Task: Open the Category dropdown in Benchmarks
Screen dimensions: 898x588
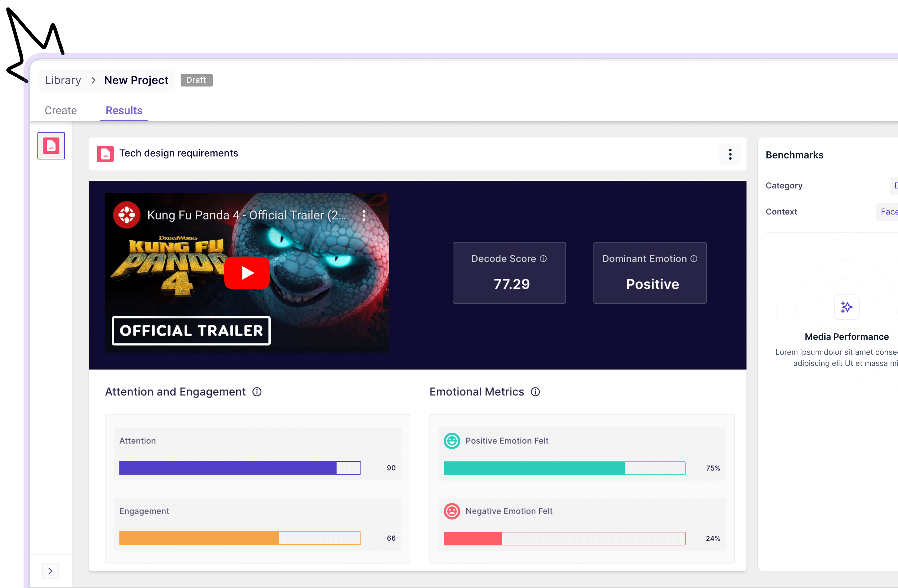Action: tap(893, 186)
